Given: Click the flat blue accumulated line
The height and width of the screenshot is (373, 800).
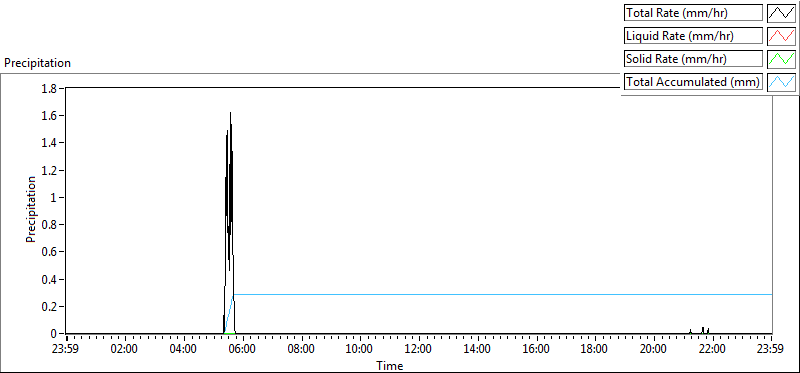Looking at the screenshot, I should (x=503, y=294).
